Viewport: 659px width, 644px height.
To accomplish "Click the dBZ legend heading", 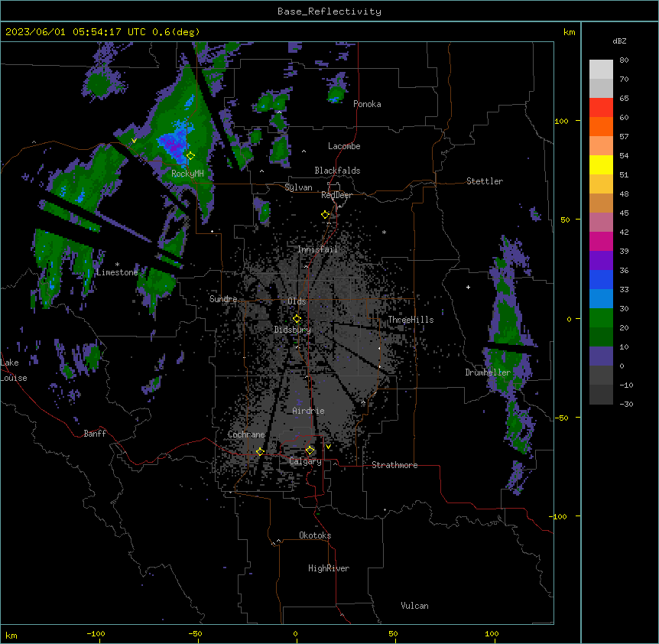I will coord(619,41).
